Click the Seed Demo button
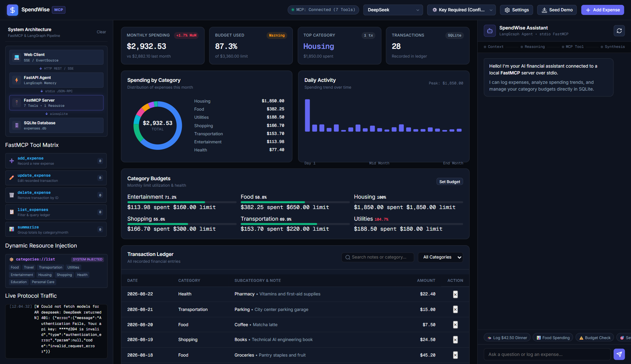631x364 pixels. pyautogui.click(x=557, y=10)
